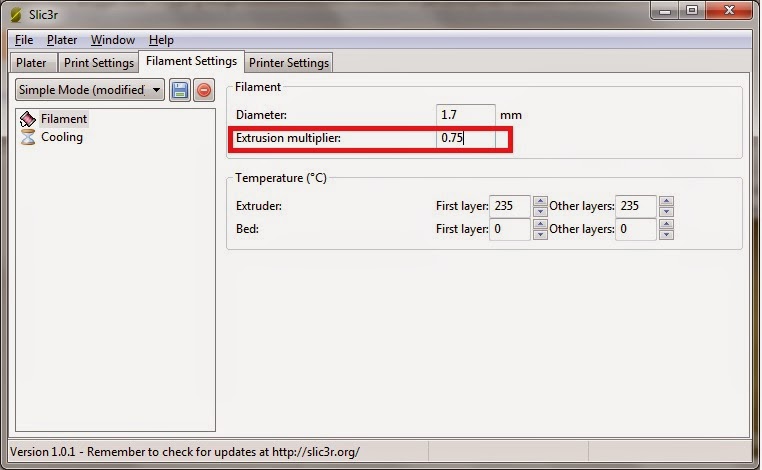The height and width of the screenshot is (470, 762).
Task: Select Filament in the settings list
Action: point(64,119)
